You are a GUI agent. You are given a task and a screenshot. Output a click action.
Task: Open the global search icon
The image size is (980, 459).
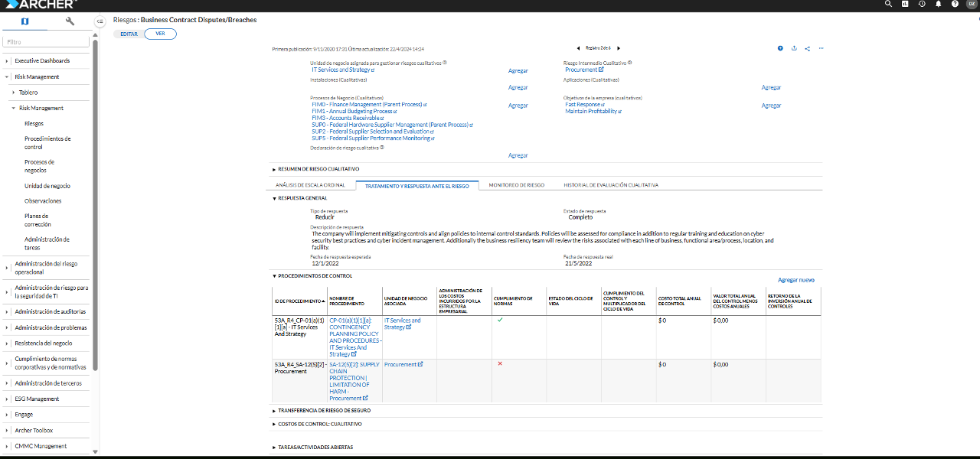[888, 4]
